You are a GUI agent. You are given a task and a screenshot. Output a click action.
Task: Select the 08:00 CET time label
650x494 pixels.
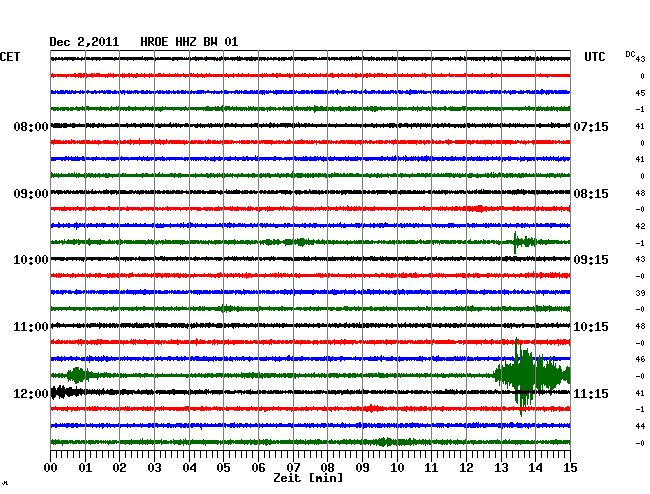click(x=31, y=127)
